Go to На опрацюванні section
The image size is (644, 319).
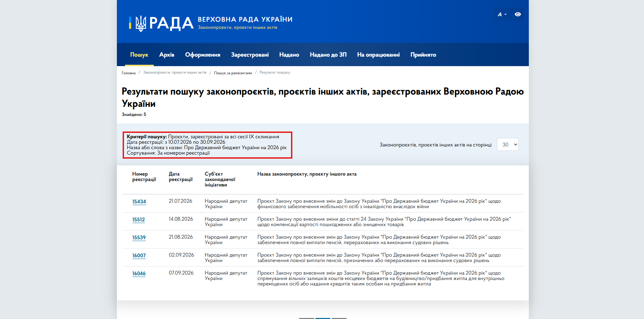[378, 55]
